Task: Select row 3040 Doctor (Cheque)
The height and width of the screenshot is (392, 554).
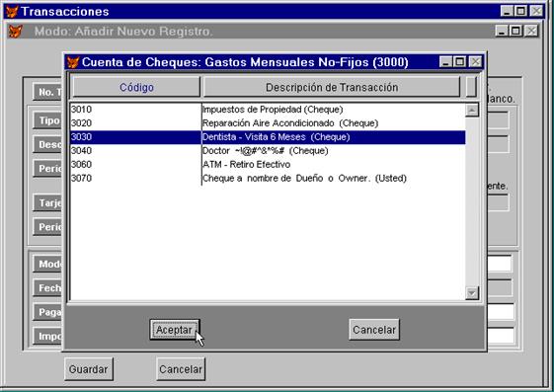Action: [x=268, y=151]
